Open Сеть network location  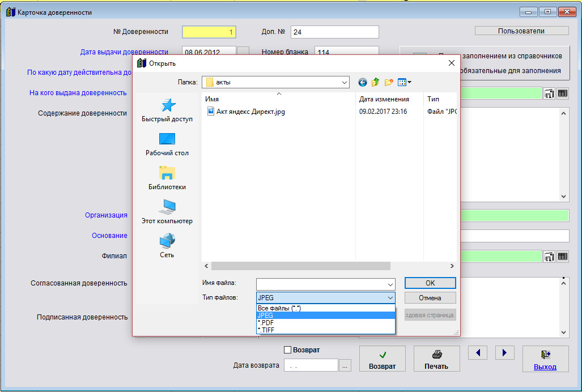[167, 246]
